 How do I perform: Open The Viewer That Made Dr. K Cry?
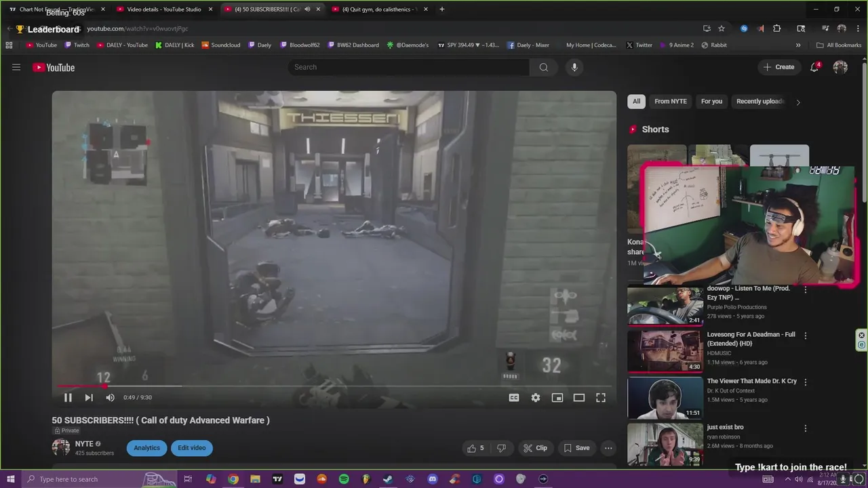751,382
